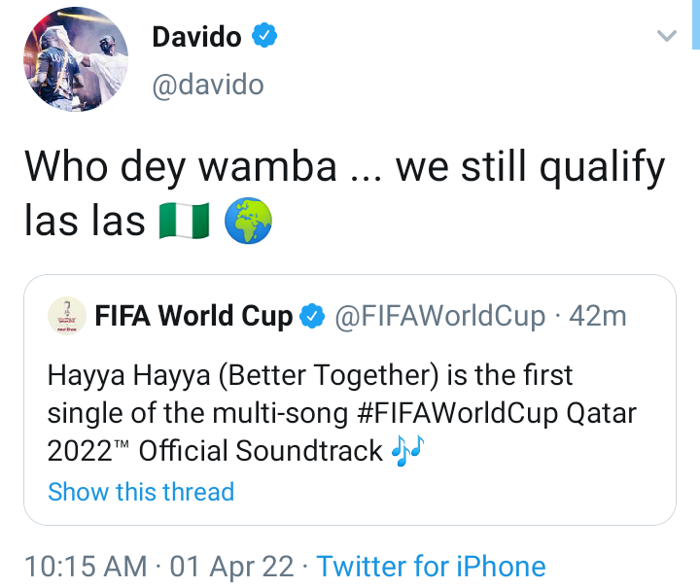This screenshot has width=700, height=588.
Task: Click the 'Who dey wamba' tweet text
Action: [x=344, y=167]
